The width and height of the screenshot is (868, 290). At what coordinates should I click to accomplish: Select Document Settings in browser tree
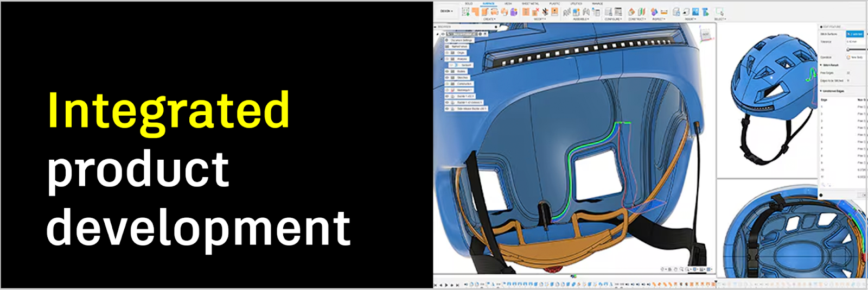[459, 40]
